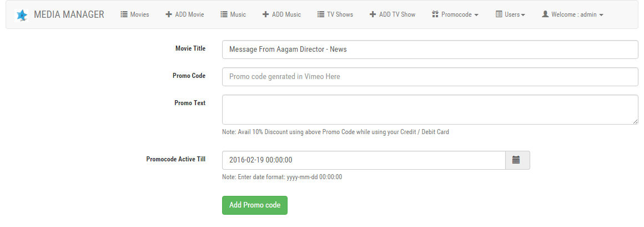Click the calendar icon beside the date field
The width and height of the screenshot is (644, 227).
pyautogui.click(x=516, y=160)
